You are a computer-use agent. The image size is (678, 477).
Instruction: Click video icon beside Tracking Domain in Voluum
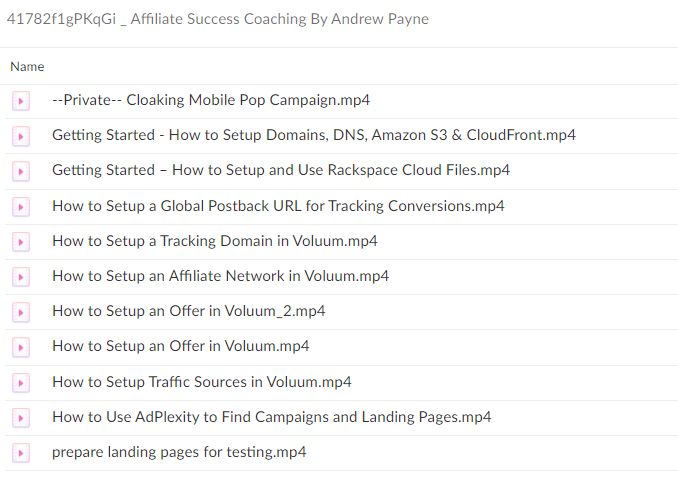(x=20, y=241)
